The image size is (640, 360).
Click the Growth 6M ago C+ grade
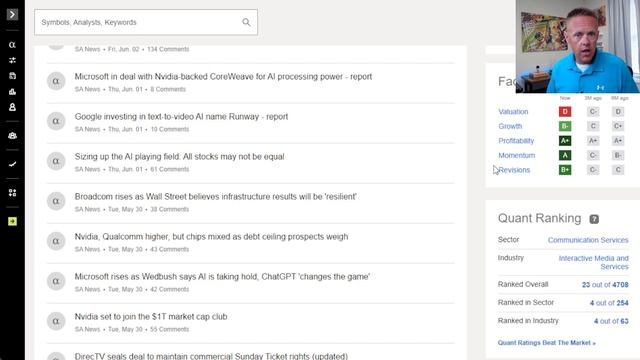[x=618, y=126]
